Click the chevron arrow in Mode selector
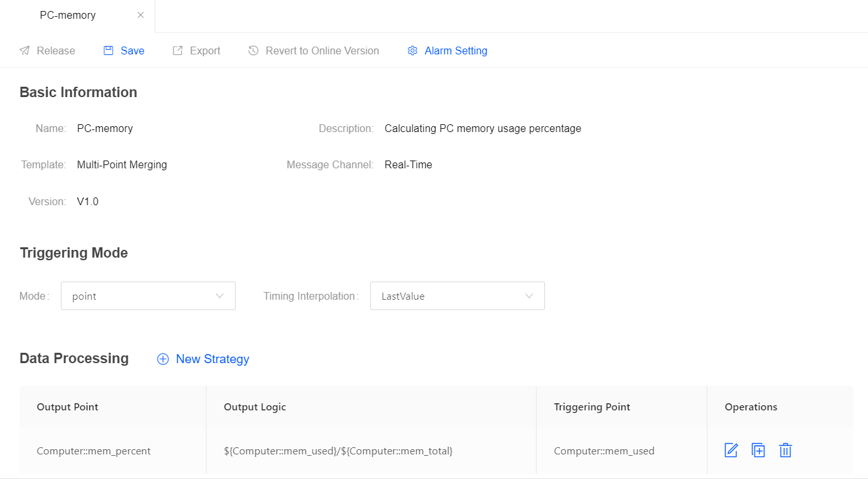The width and height of the screenshot is (868, 479). pos(219,296)
